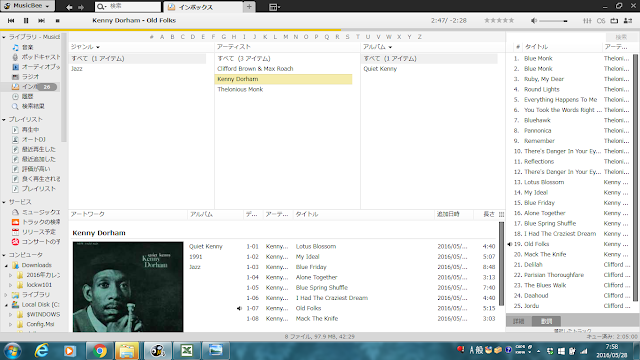Click the Quiet Kenny album artwork
Screen dimensions: 640x360
tap(128, 287)
